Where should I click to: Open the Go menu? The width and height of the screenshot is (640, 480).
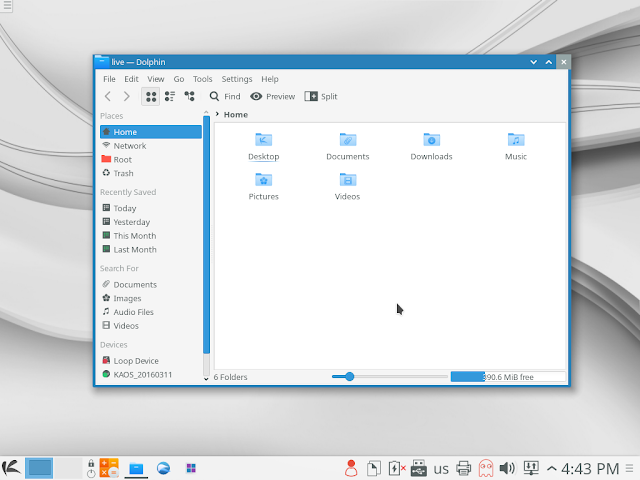click(x=179, y=79)
